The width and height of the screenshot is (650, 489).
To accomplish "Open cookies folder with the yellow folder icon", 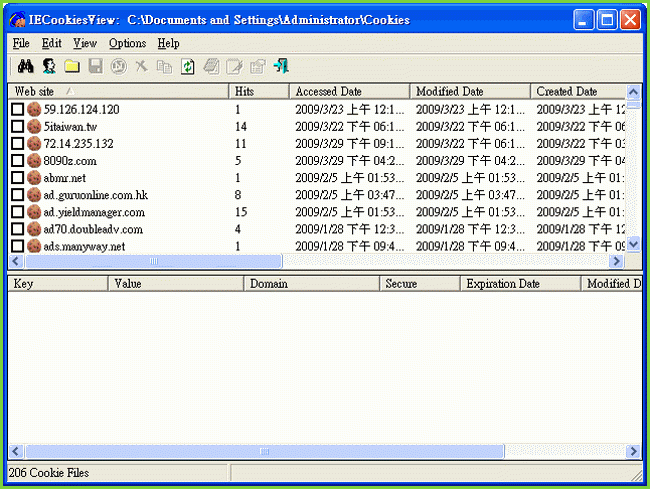I will 72,66.
